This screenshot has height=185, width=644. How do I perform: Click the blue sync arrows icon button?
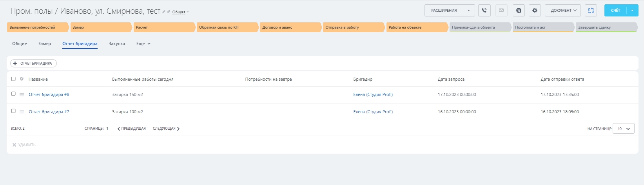591,11
